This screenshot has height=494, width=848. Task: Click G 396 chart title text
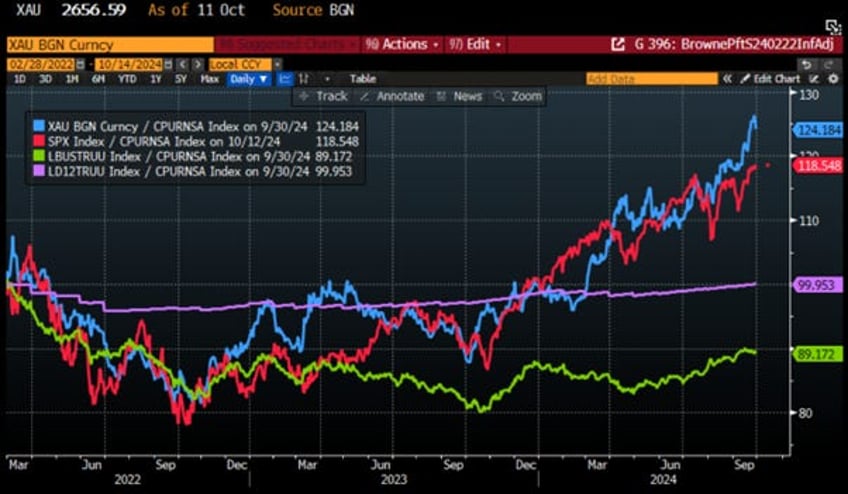point(734,44)
